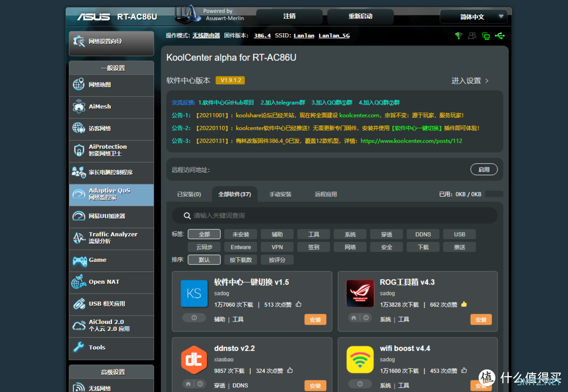The width and height of the screenshot is (568, 392).
Task: Select the 全部 tag filter
Action: point(204,234)
